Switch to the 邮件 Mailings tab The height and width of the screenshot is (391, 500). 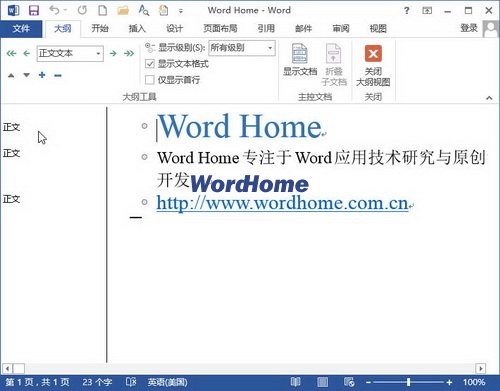coord(303,29)
